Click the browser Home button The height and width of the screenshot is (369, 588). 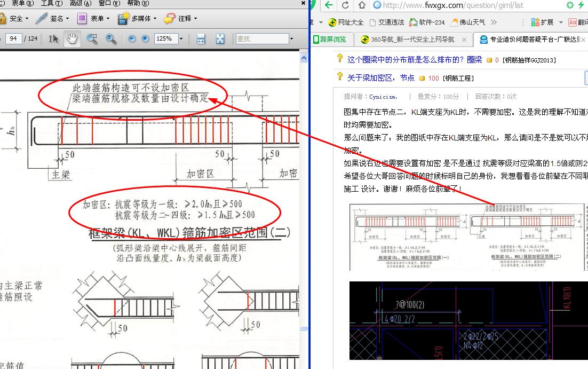click(362, 5)
